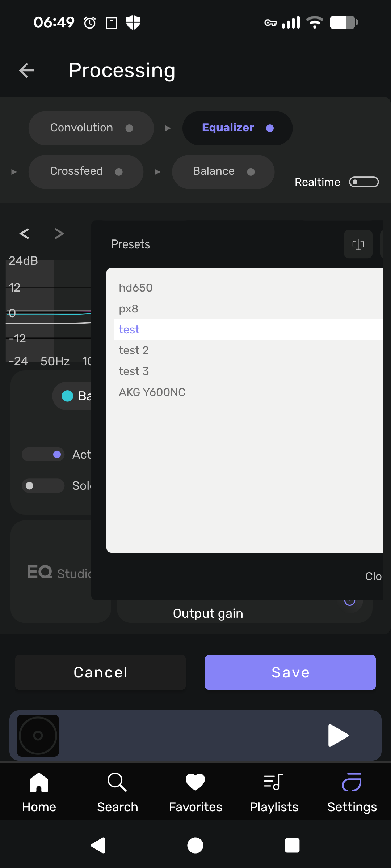Select the px8 preset
Viewport: 391px width, 868px height.
(x=129, y=309)
